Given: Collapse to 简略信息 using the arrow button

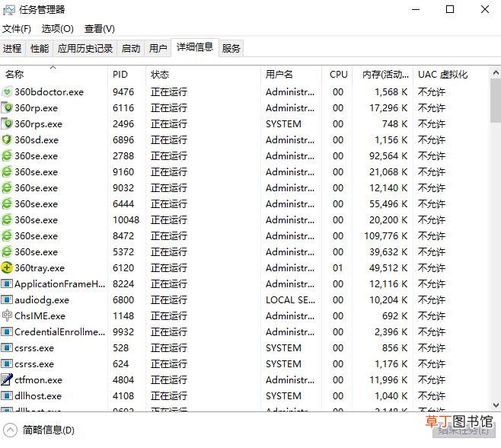Looking at the screenshot, I should click(10, 430).
